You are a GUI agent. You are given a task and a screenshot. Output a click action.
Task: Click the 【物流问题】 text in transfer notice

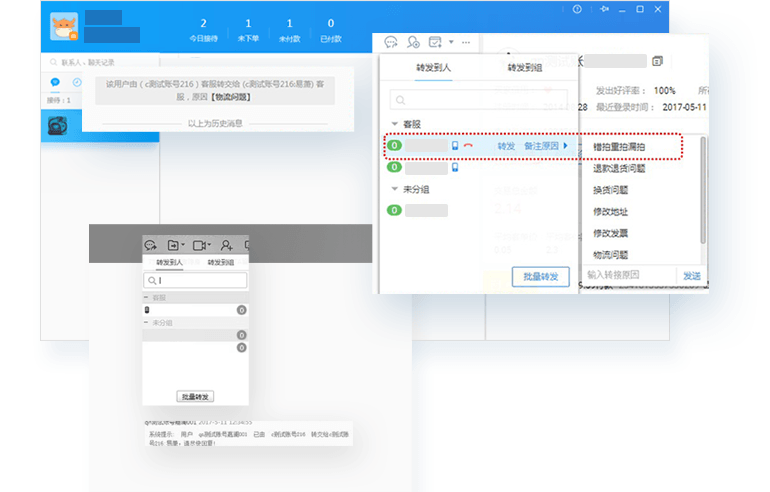click(x=231, y=97)
